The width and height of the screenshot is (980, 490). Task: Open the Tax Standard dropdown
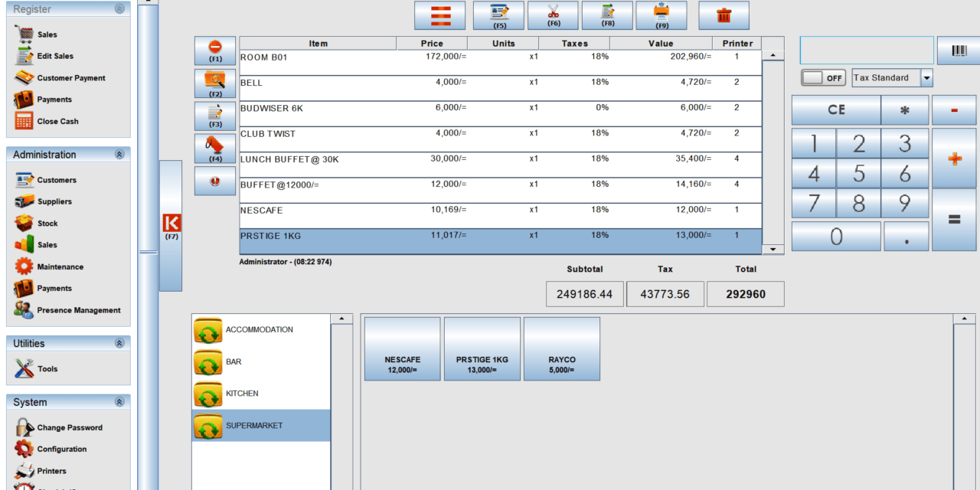click(926, 78)
